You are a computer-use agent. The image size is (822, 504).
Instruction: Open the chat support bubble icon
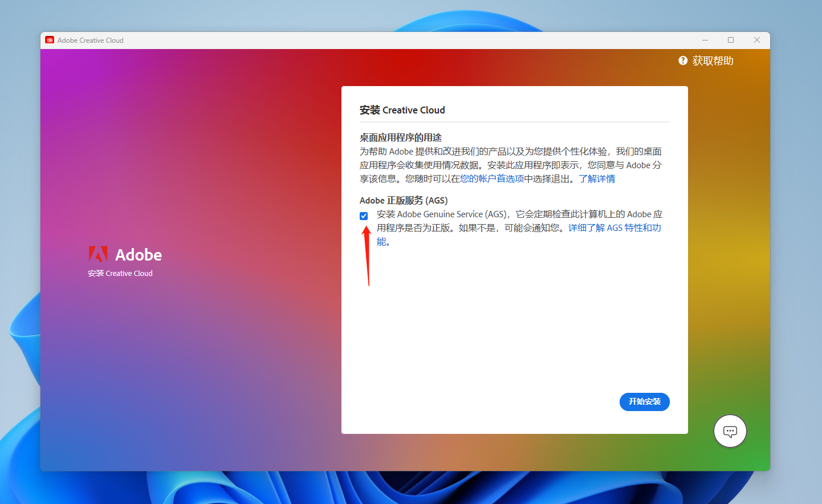point(730,431)
